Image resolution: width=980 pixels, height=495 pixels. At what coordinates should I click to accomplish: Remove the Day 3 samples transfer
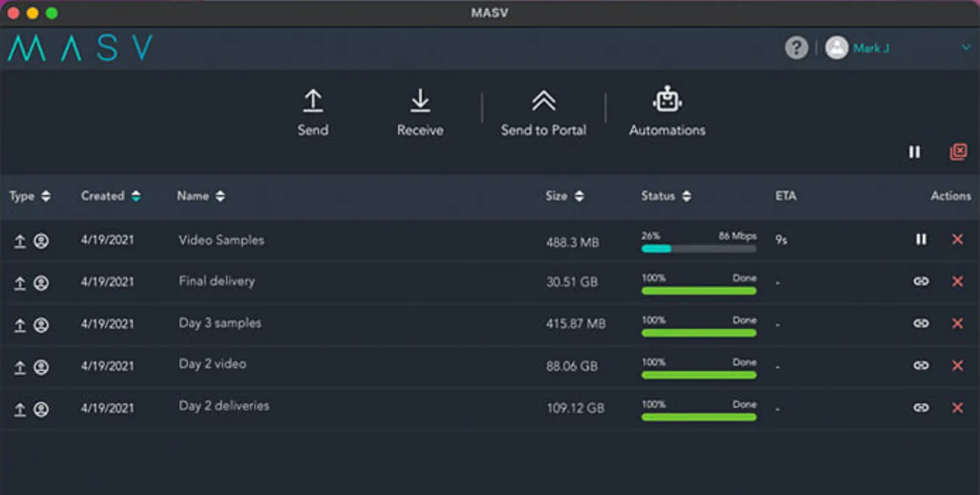(x=957, y=324)
